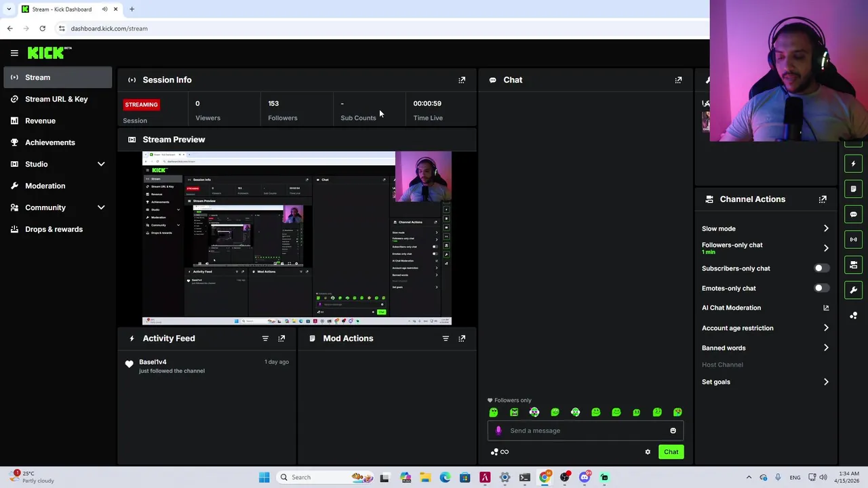Pop out the Chat panel
The height and width of the screenshot is (488, 868).
click(678, 80)
